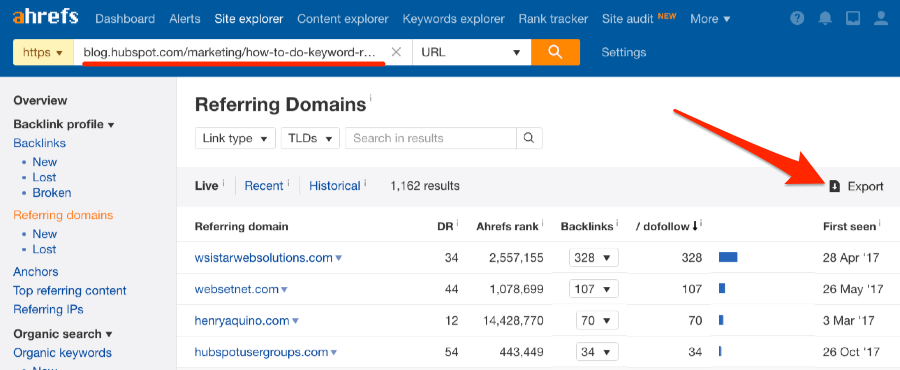Click info icon beside Ahrefs rank column

click(542, 222)
